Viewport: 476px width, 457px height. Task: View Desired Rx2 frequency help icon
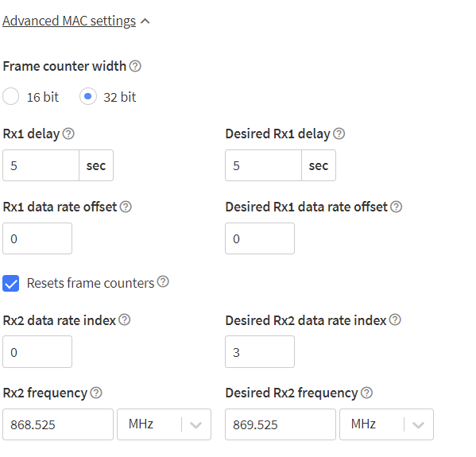[x=366, y=393]
